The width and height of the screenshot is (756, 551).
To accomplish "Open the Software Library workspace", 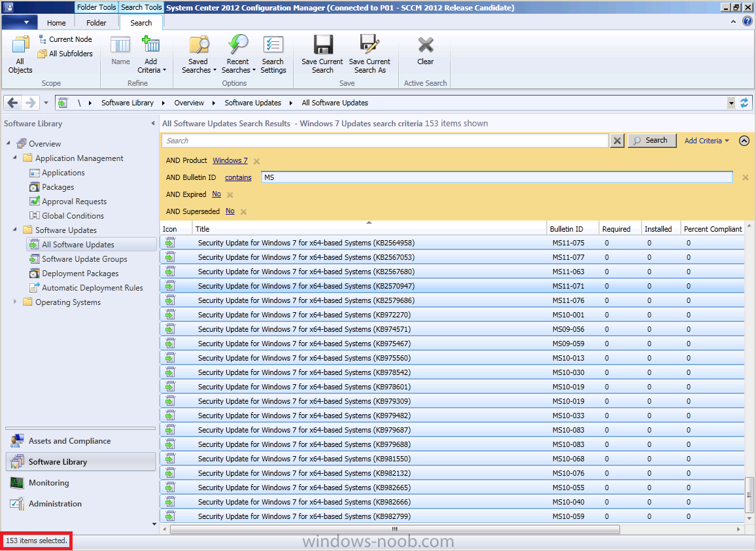I will (80, 462).
